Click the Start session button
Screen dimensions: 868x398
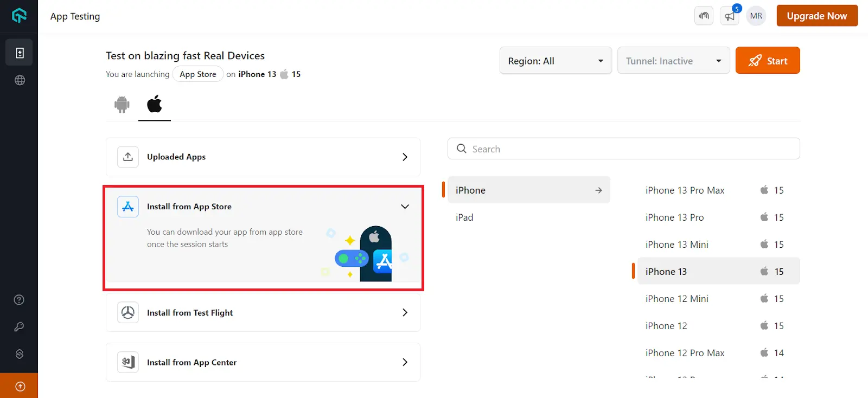(768, 61)
